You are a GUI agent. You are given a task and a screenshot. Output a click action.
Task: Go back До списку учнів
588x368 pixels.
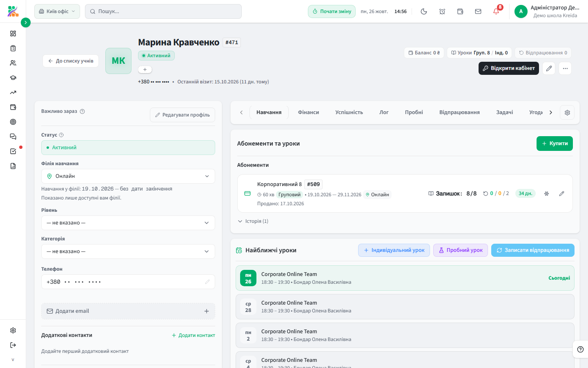(x=71, y=61)
